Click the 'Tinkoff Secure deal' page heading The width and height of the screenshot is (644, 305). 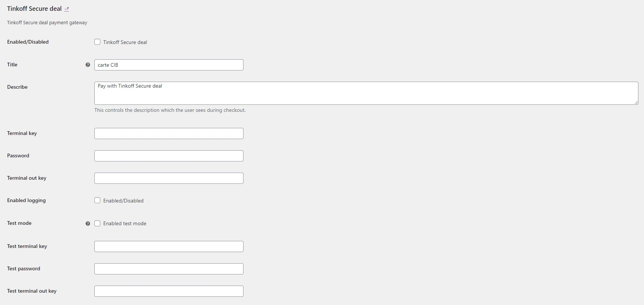(x=34, y=9)
